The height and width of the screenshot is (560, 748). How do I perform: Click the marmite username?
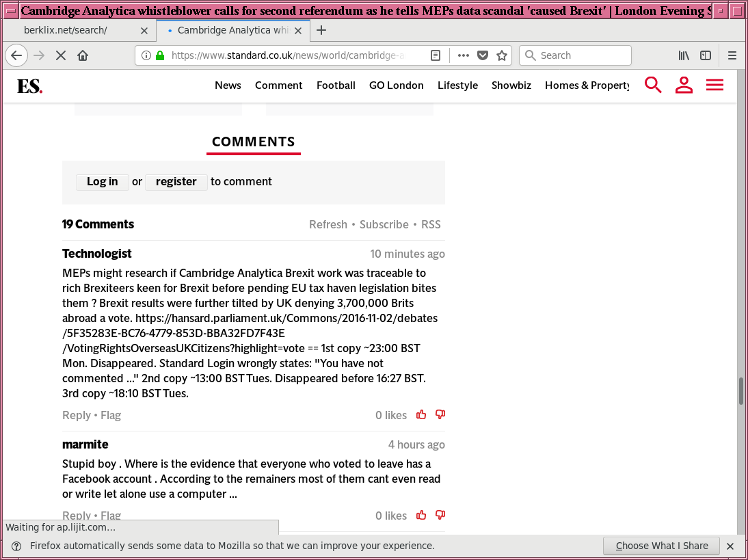coord(85,444)
